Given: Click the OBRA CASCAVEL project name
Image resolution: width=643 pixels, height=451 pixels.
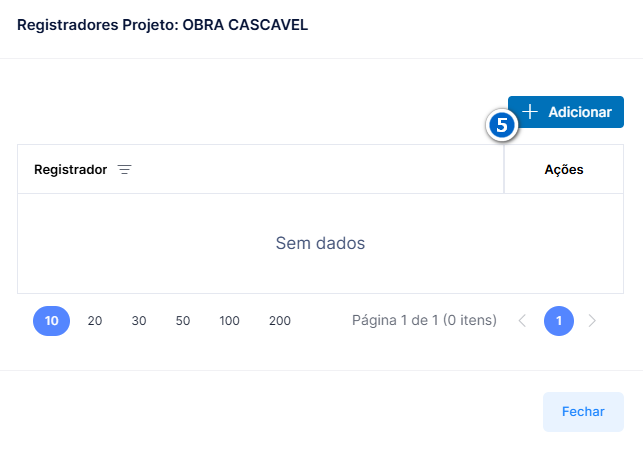Looking at the screenshot, I should [245, 25].
